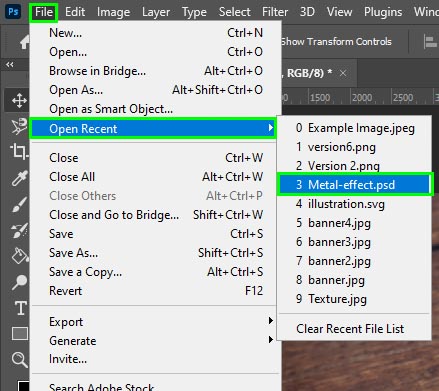439x391 pixels.
Task: Clear Recent File List
Action: [350, 329]
